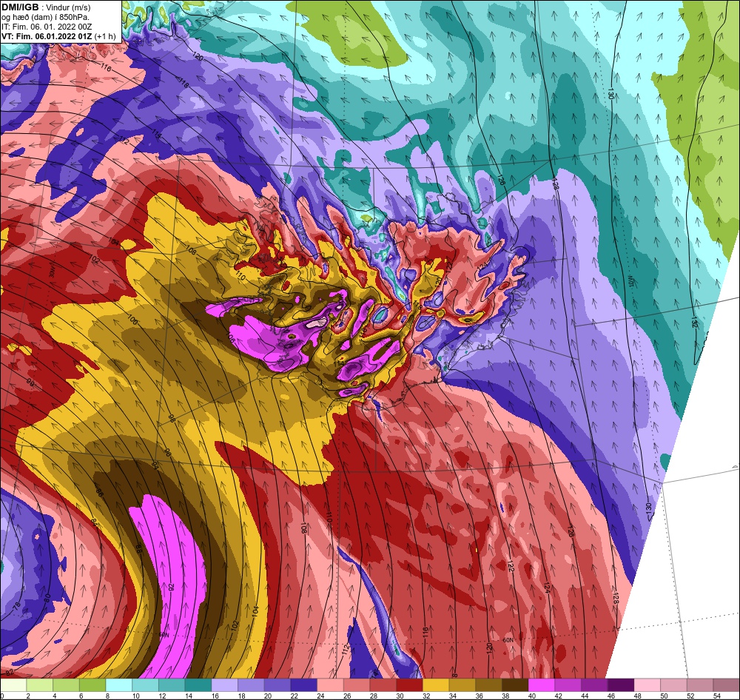Select the legend swatch between 2 and 4
Image resolution: width=740 pixels, height=700 pixels.
pyautogui.click(x=40, y=685)
